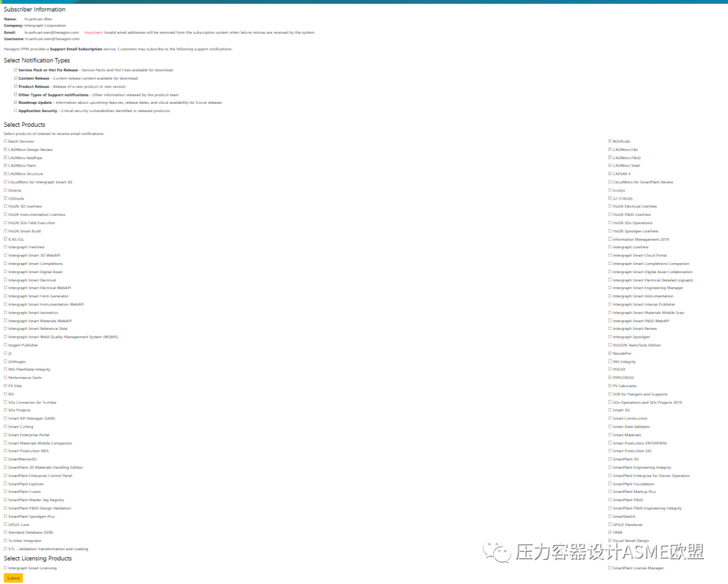Uncheck the PIPESTRESS product
Screen dimensions: 728x584
(610, 378)
